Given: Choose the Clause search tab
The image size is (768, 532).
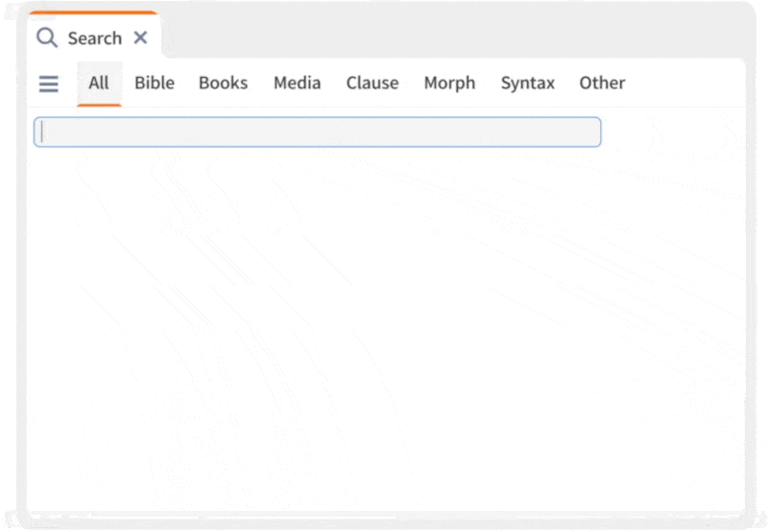Looking at the screenshot, I should point(372,84).
